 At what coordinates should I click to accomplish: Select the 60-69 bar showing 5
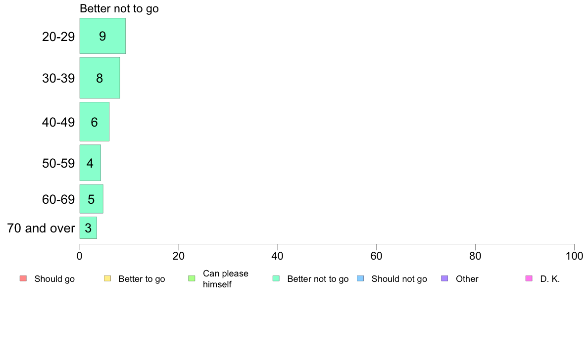pos(91,199)
